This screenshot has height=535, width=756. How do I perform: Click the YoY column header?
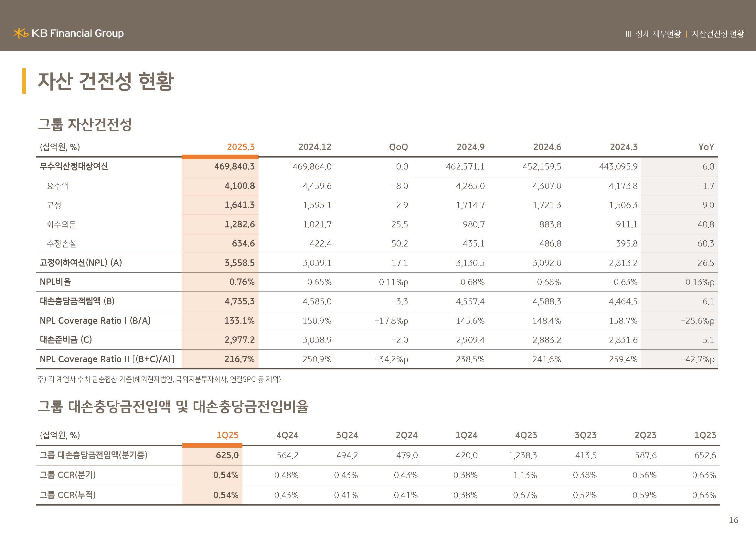pos(706,147)
